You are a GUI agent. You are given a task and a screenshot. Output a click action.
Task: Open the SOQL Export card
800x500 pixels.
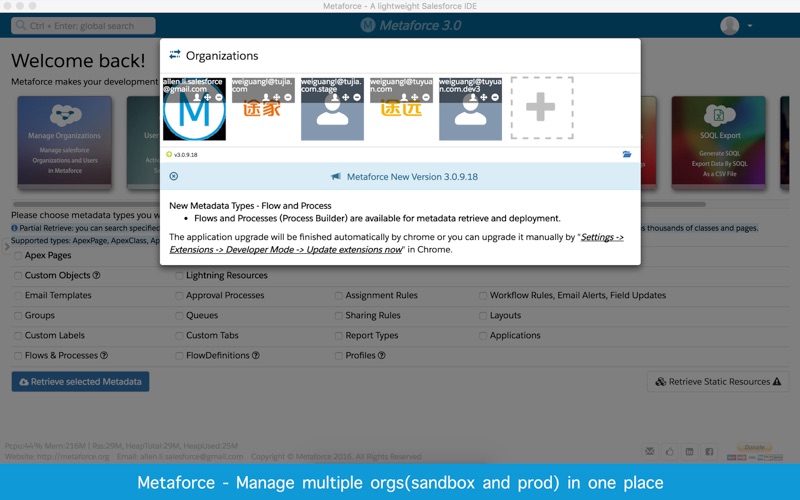[x=719, y=142]
